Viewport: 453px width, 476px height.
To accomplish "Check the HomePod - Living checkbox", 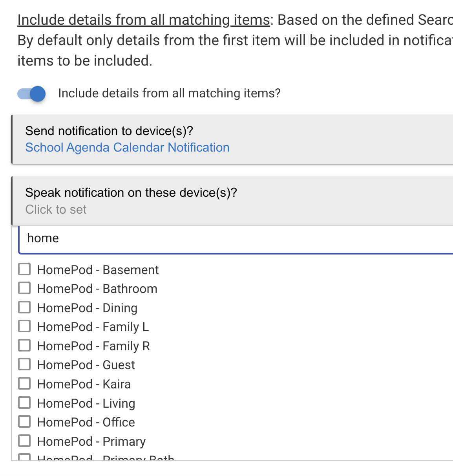I will 24,403.
